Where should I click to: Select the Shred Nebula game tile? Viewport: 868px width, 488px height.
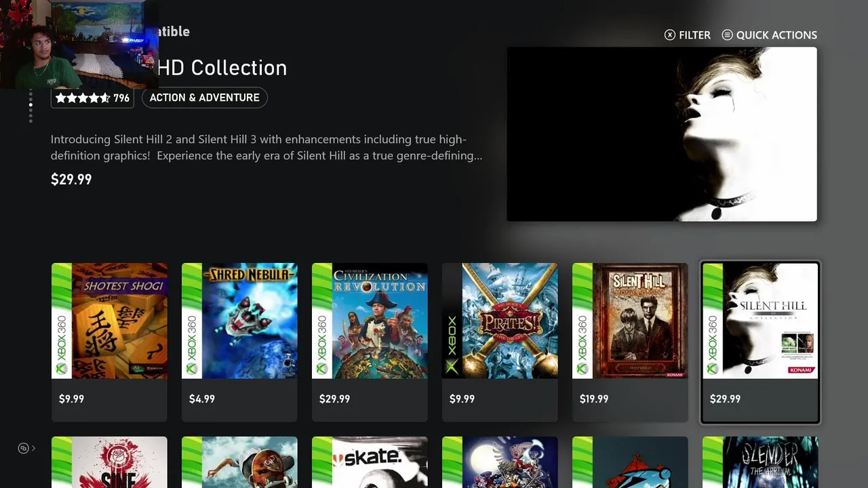(x=239, y=342)
